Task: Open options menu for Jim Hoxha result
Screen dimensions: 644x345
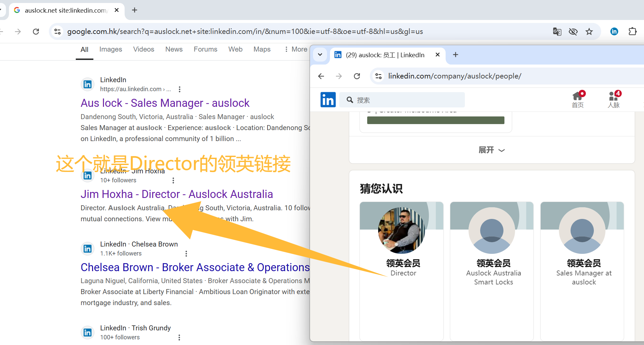Action: click(x=173, y=180)
